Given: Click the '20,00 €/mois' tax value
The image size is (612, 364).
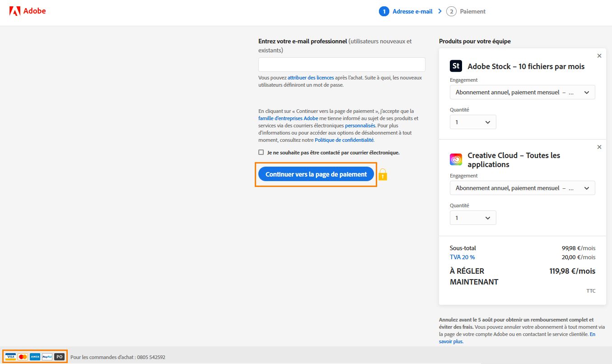Looking at the screenshot, I should pyautogui.click(x=579, y=257).
